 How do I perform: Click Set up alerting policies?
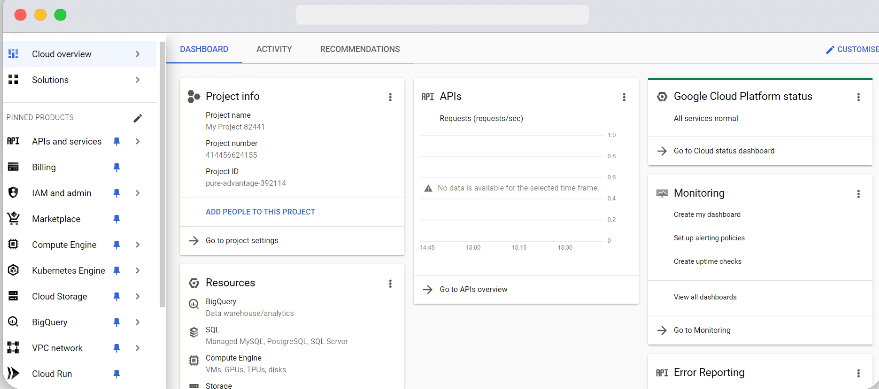709,238
